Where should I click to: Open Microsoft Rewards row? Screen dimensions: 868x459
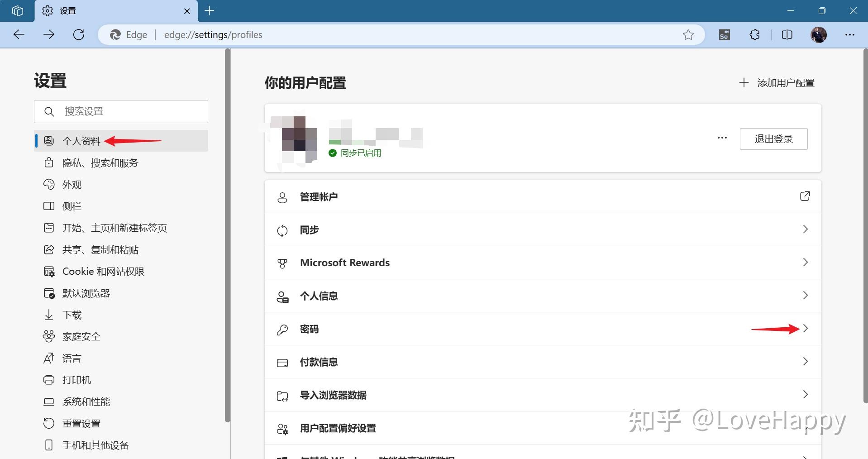coord(543,263)
